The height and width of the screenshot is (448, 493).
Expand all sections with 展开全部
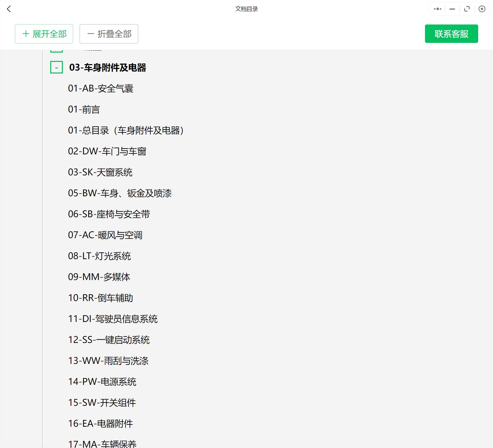44,34
